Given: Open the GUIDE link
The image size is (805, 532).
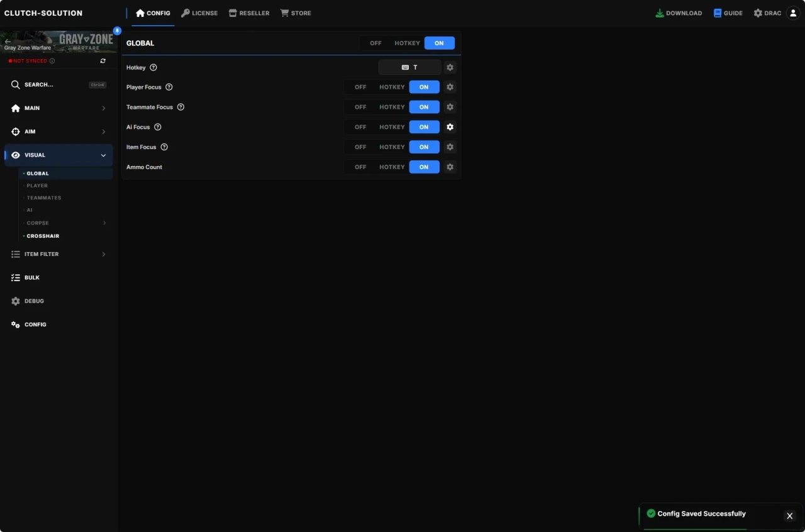Looking at the screenshot, I should (x=728, y=13).
